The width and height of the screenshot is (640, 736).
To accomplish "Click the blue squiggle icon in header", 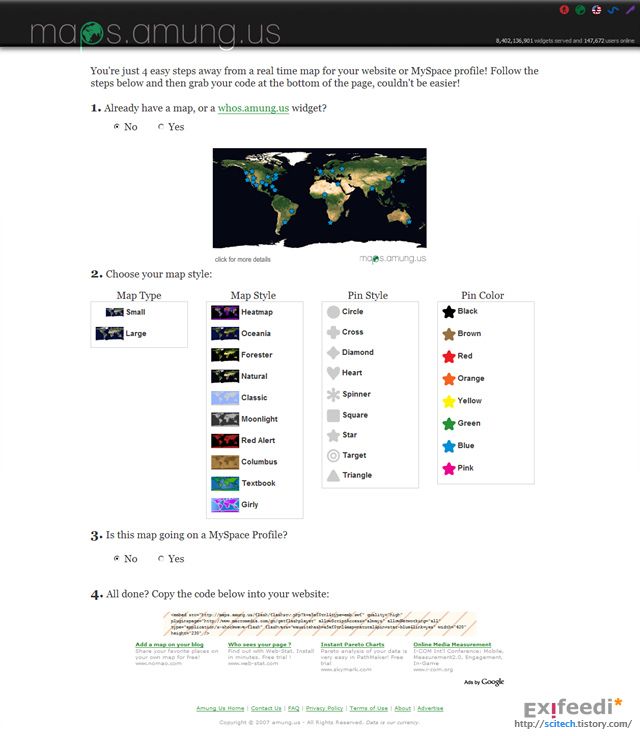I will [x=613, y=9].
